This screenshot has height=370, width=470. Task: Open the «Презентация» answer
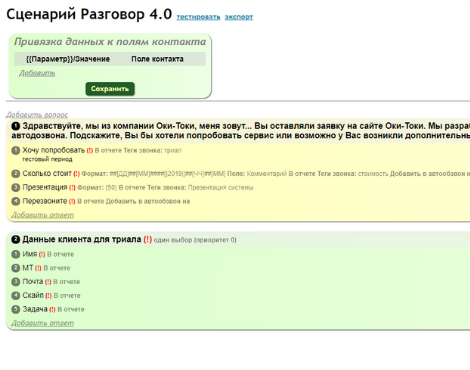45,187
